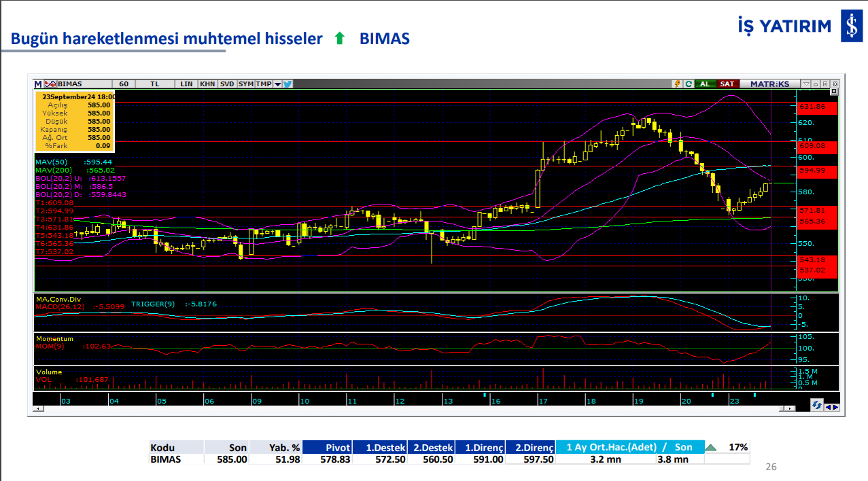Click the blue sync icon at bottom right
The width and height of the screenshot is (868, 481).
coord(816,406)
